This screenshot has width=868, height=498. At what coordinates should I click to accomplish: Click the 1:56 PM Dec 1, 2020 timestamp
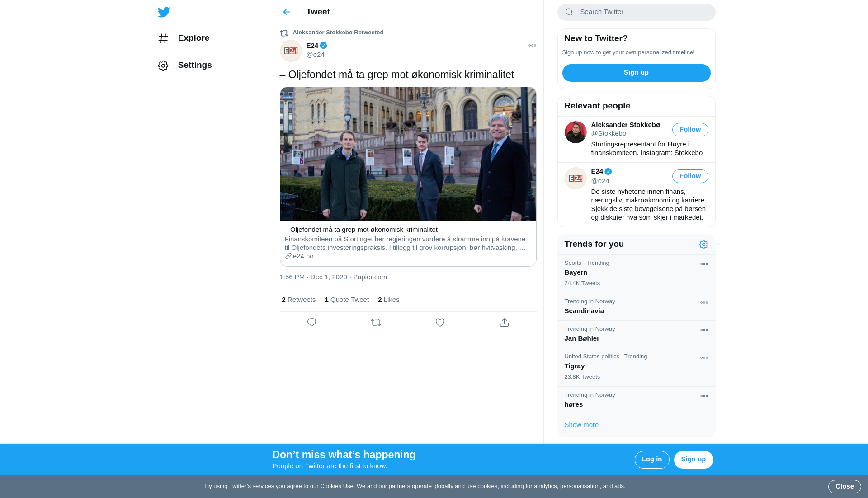[313, 277]
